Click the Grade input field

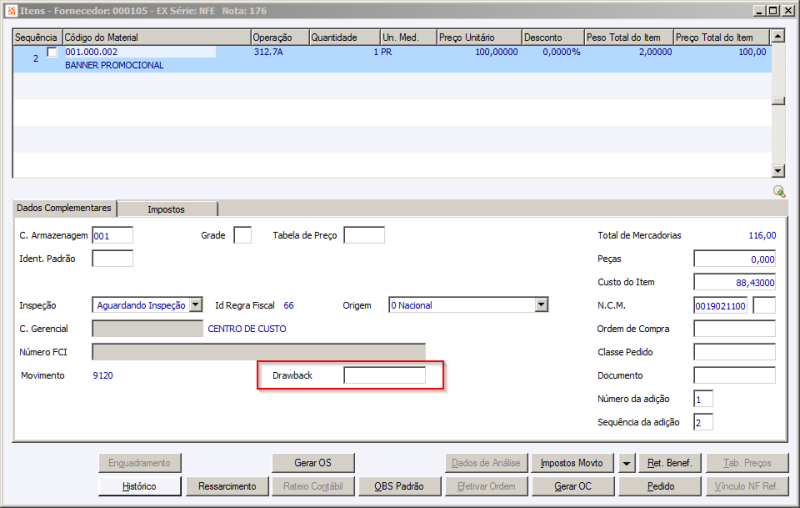(x=242, y=236)
